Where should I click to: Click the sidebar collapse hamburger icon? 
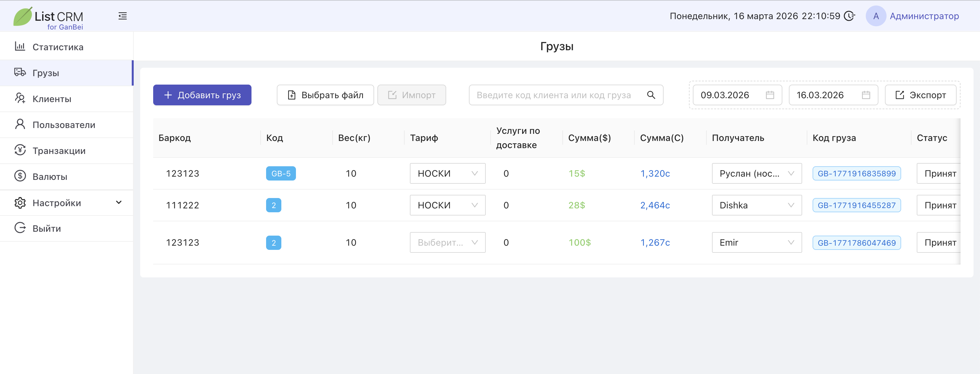123,16
